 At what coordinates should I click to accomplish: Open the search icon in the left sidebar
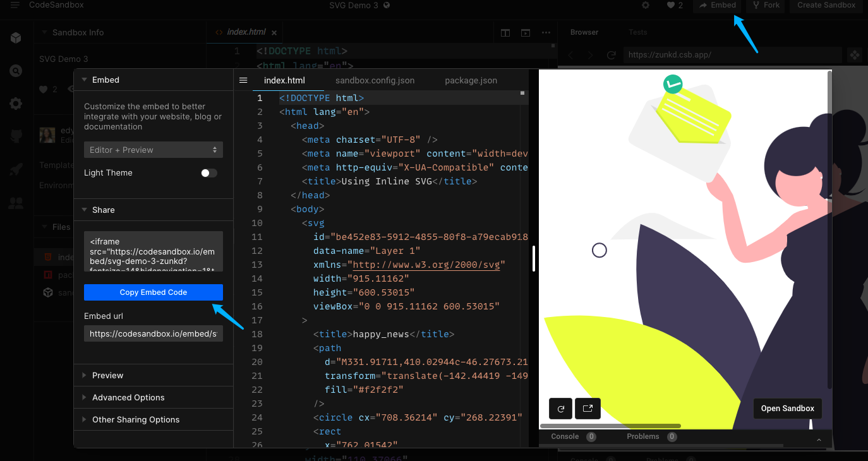tap(16, 71)
